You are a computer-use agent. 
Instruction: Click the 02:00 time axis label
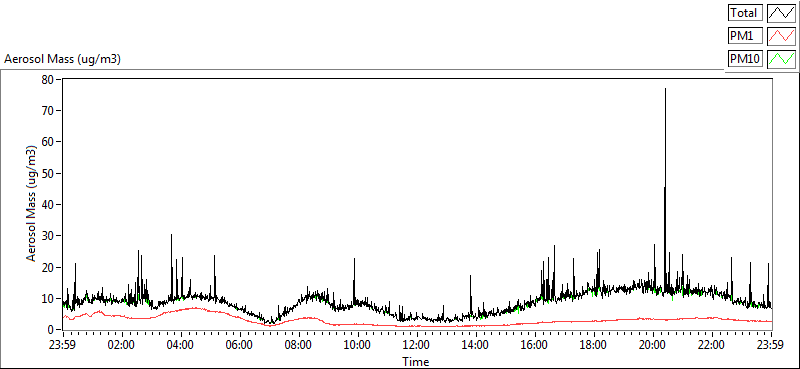pyautogui.click(x=121, y=345)
